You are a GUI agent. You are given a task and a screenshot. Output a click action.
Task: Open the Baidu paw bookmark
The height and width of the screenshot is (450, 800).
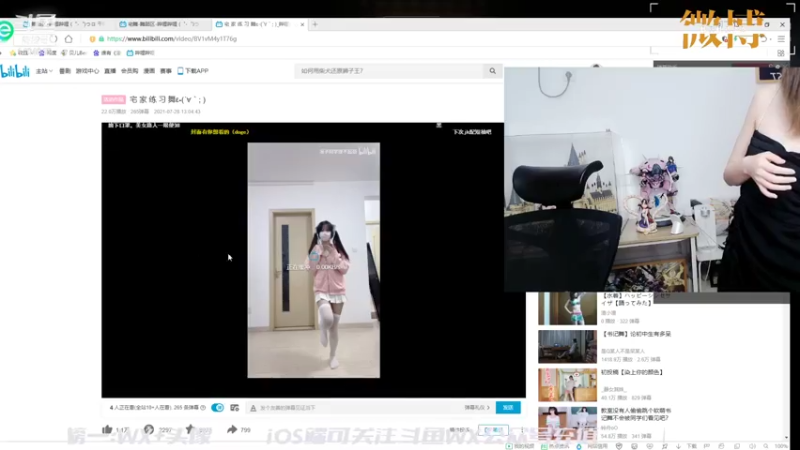47,53
